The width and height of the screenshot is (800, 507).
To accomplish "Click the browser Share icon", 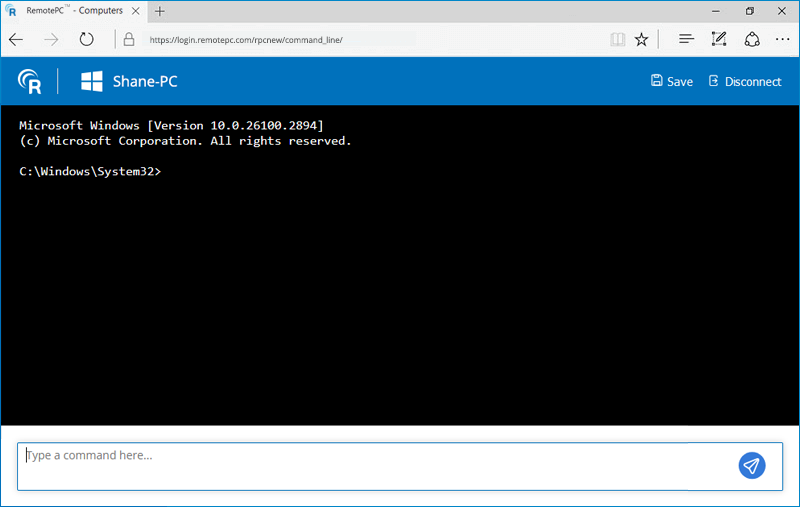I will click(x=752, y=40).
